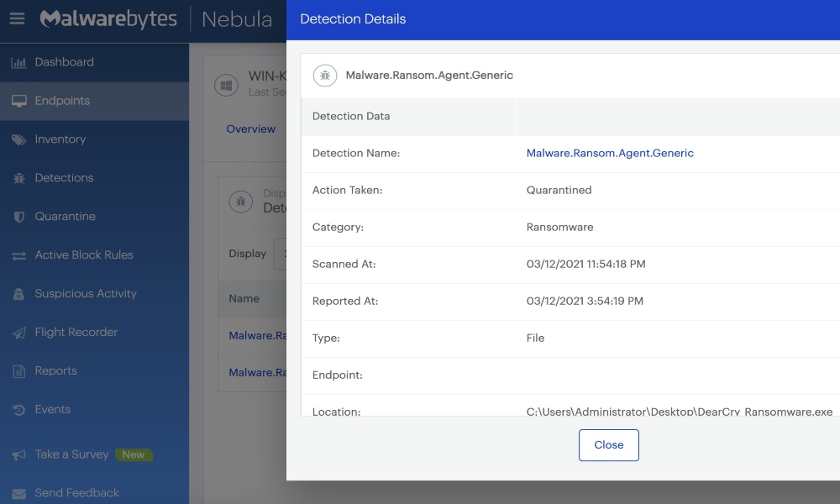Open Suspicious Activity page
The image size is (840, 504).
[x=85, y=293]
